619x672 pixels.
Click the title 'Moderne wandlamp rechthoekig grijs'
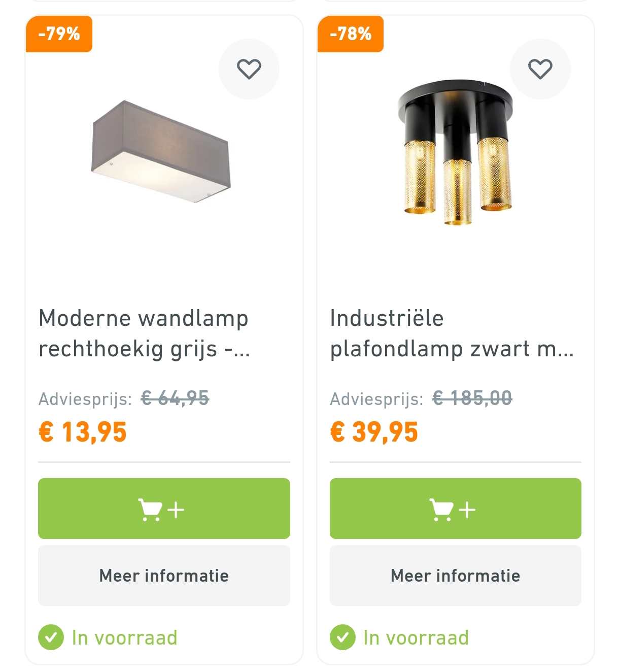(x=144, y=332)
